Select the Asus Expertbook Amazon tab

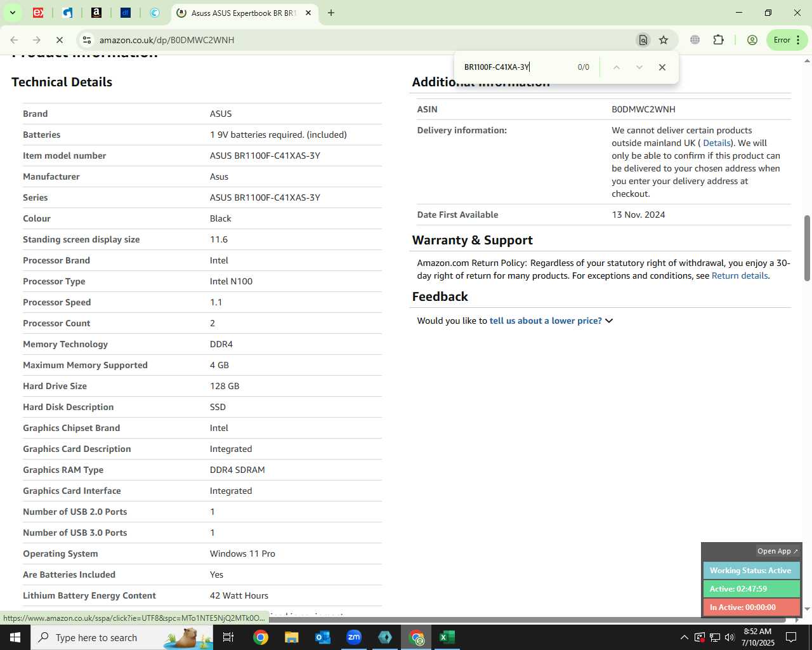244,13
